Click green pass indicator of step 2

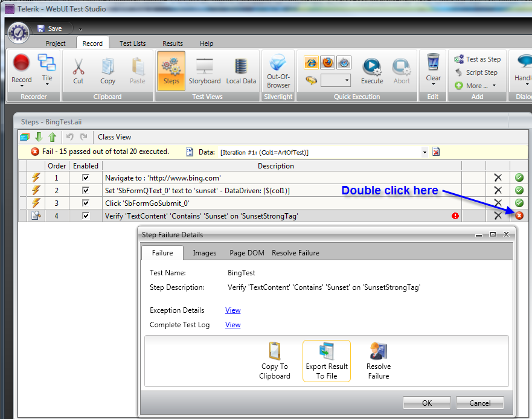[x=519, y=190]
